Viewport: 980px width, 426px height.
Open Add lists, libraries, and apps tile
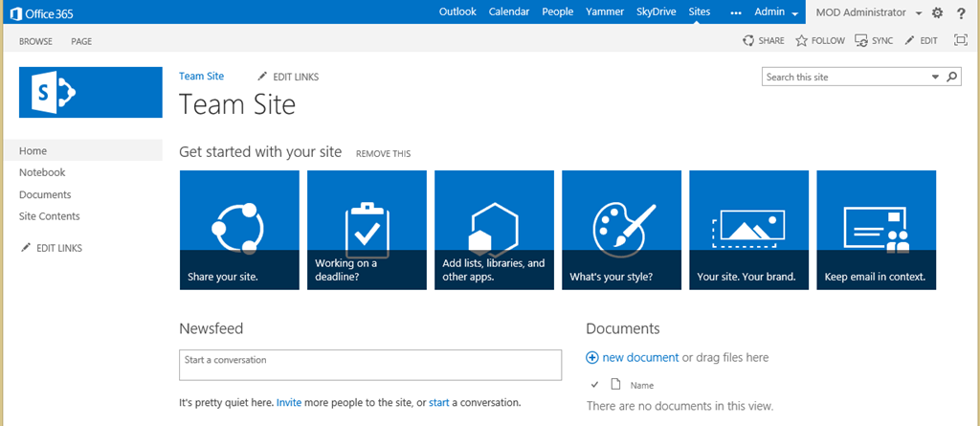[x=495, y=230]
